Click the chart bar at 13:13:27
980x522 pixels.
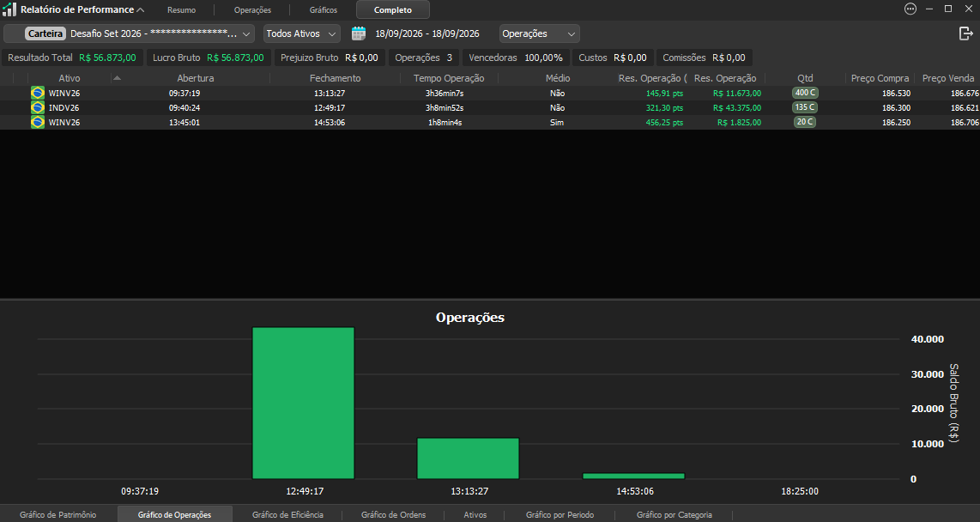(x=469, y=458)
